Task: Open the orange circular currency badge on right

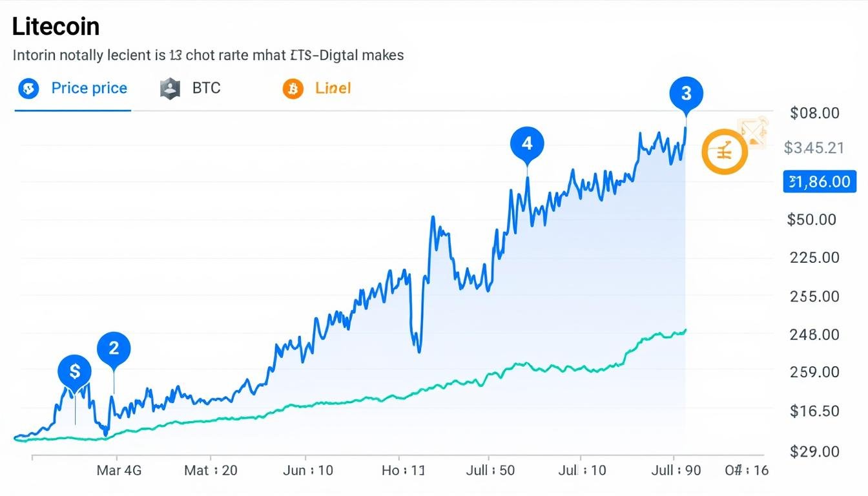Action: [725, 151]
